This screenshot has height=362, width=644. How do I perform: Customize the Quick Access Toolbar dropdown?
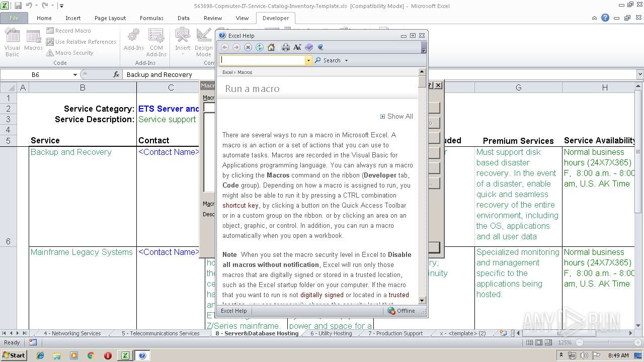point(61,6)
